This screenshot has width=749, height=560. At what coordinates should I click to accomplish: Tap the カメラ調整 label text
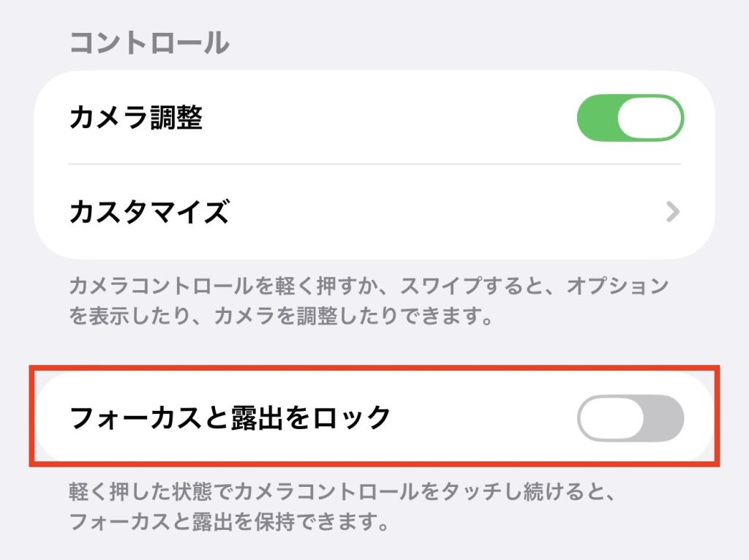tap(135, 118)
